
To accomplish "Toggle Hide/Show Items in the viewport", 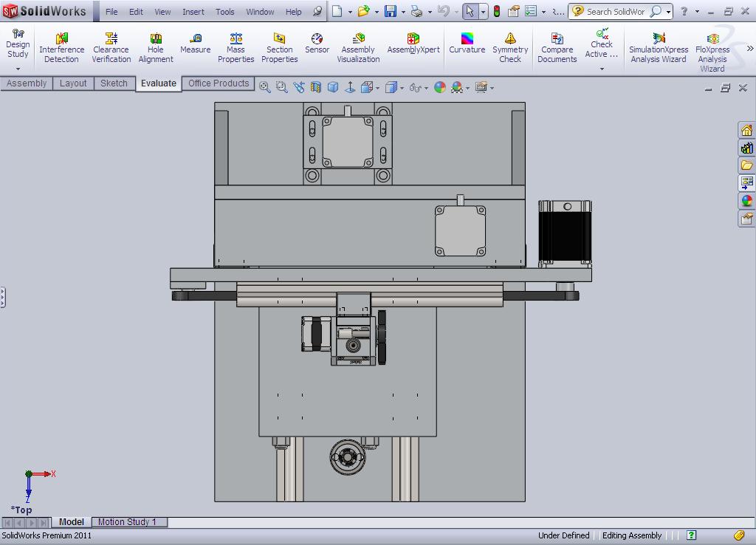I will 414,86.
